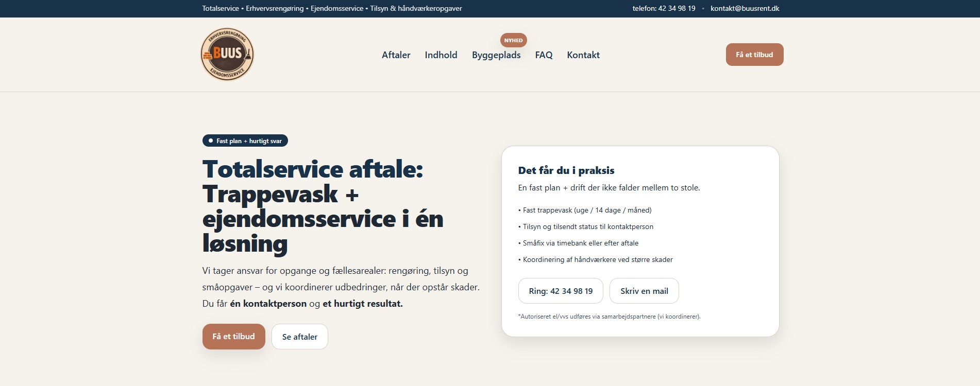Click the BUUS round logo

point(227,55)
